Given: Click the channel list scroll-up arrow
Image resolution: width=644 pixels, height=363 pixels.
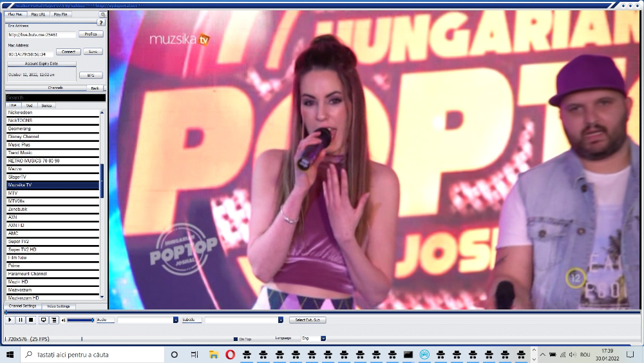Looking at the screenshot, I should click(102, 112).
